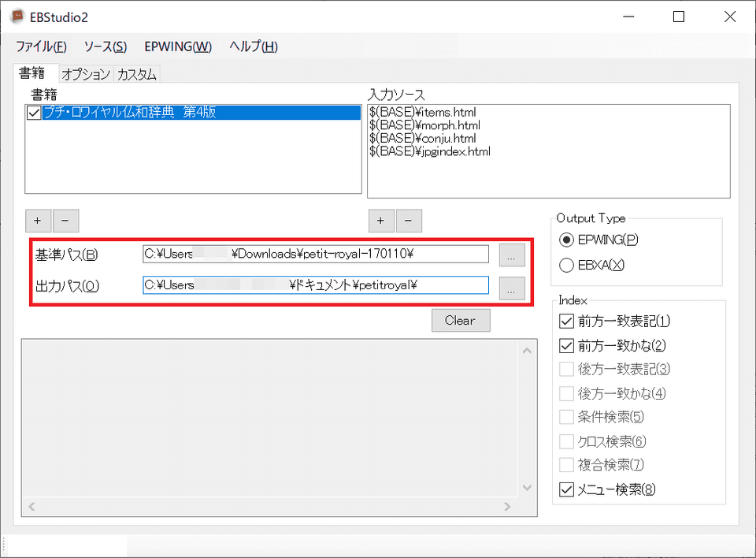Switch to the カスタム tab
The width and height of the screenshot is (756, 558).
click(136, 73)
